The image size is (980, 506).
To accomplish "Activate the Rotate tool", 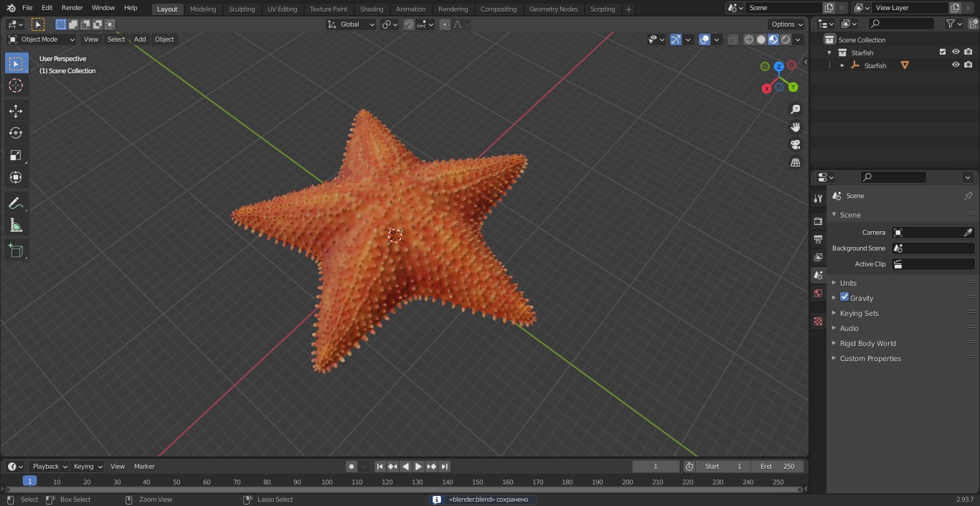I will pos(16,133).
